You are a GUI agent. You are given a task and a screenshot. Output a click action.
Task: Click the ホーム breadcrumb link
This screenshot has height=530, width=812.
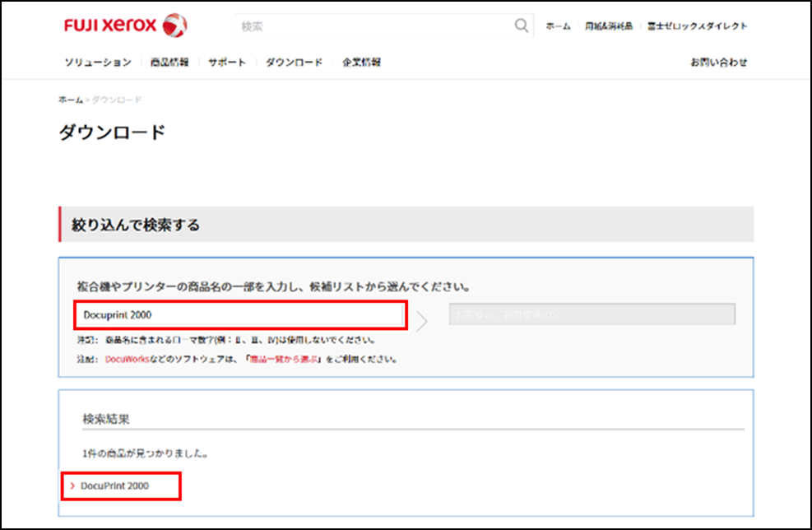click(x=71, y=100)
